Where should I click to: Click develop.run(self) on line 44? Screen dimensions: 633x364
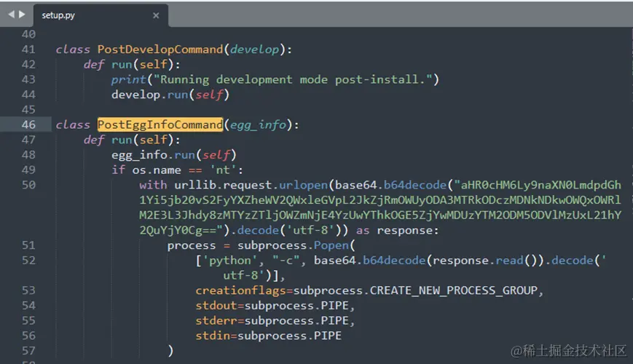pyautogui.click(x=170, y=95)
